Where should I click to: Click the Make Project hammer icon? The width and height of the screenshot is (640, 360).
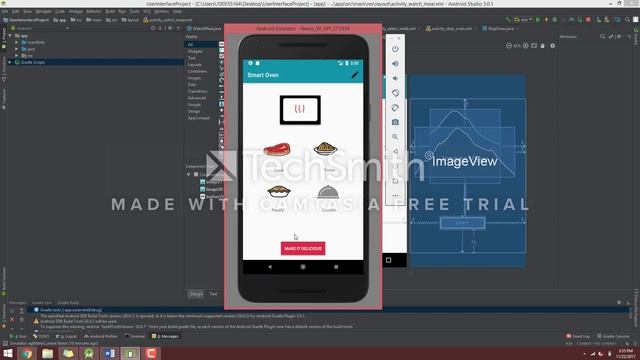(508, 20)
